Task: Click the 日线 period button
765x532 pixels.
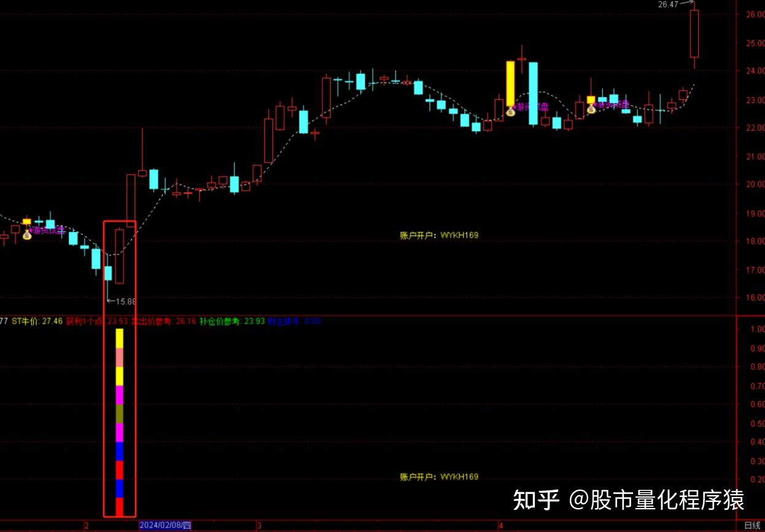Action: coord(752,525)
